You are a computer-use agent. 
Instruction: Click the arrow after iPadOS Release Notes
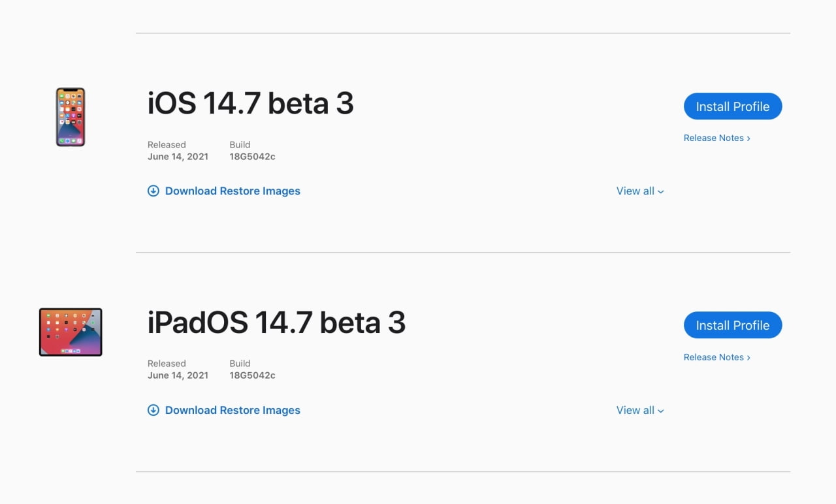tap(748, 358)
